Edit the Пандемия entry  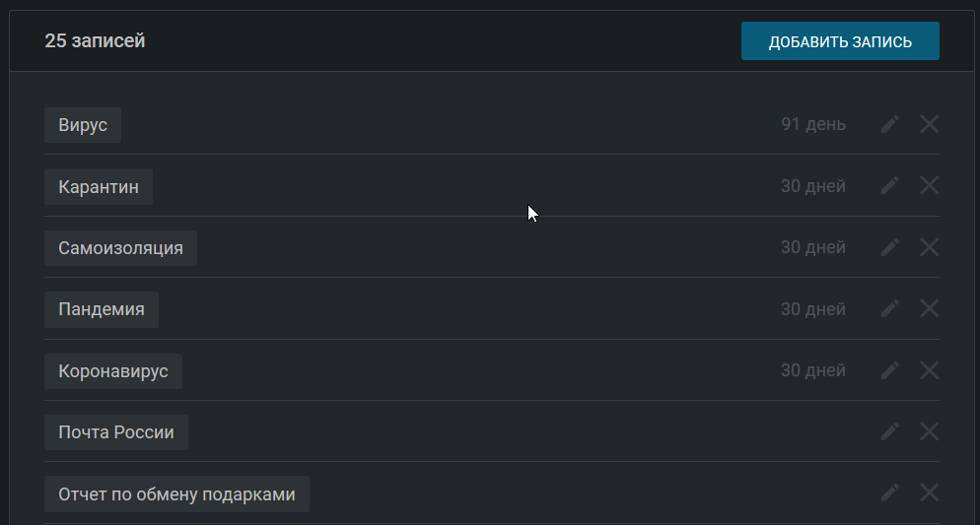point(890,308)
